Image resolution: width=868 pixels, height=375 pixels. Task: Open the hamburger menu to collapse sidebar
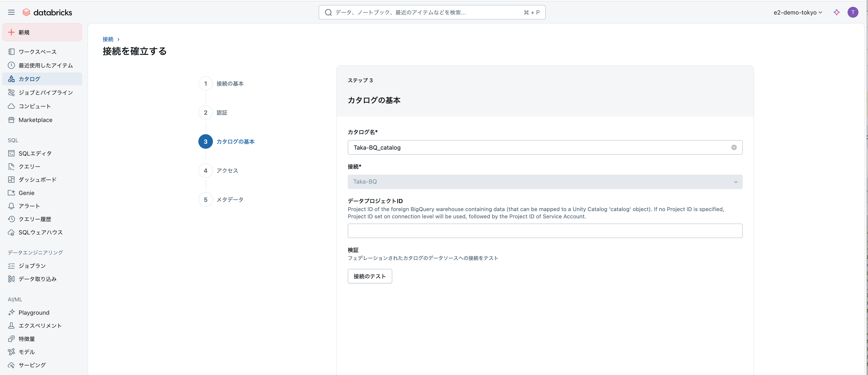pyautogui.click(x=11, y=12)
